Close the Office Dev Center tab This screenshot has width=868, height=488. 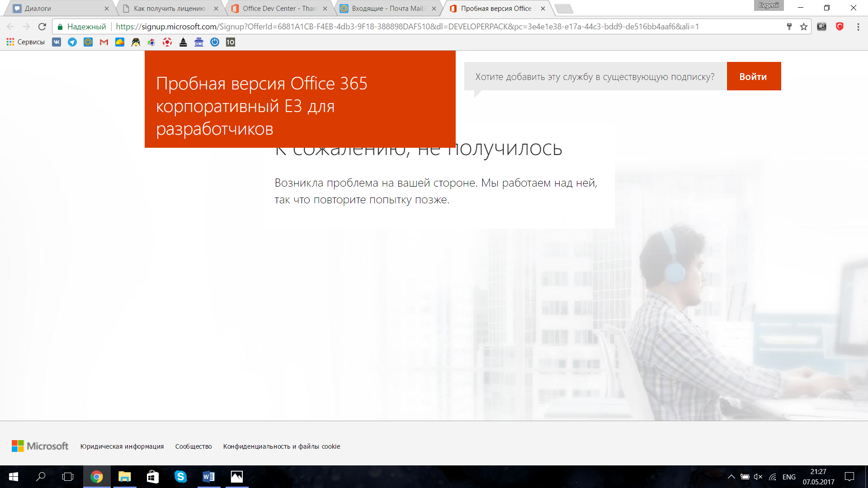coord(325,9)
